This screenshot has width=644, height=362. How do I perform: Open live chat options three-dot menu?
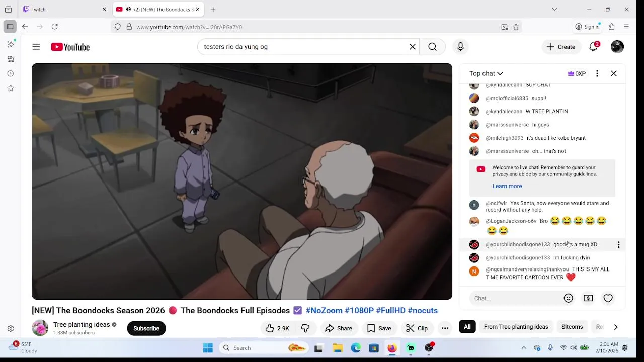[x=597, y=73]
